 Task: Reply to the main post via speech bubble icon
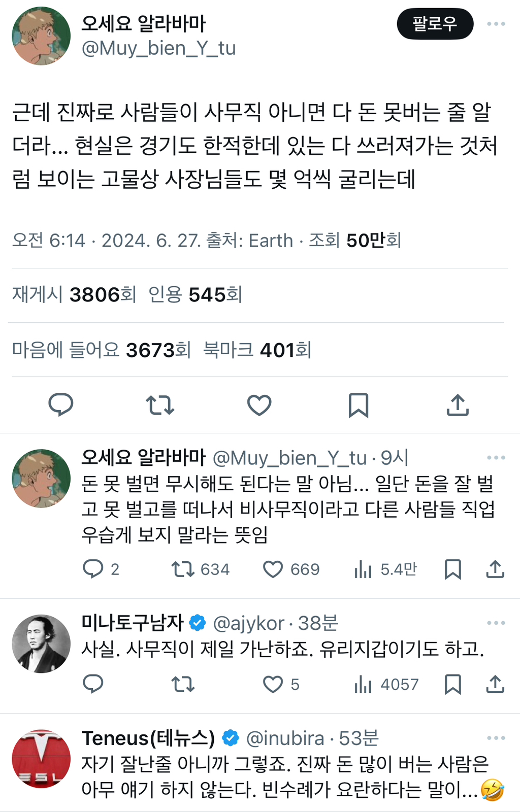click(61, 405)
